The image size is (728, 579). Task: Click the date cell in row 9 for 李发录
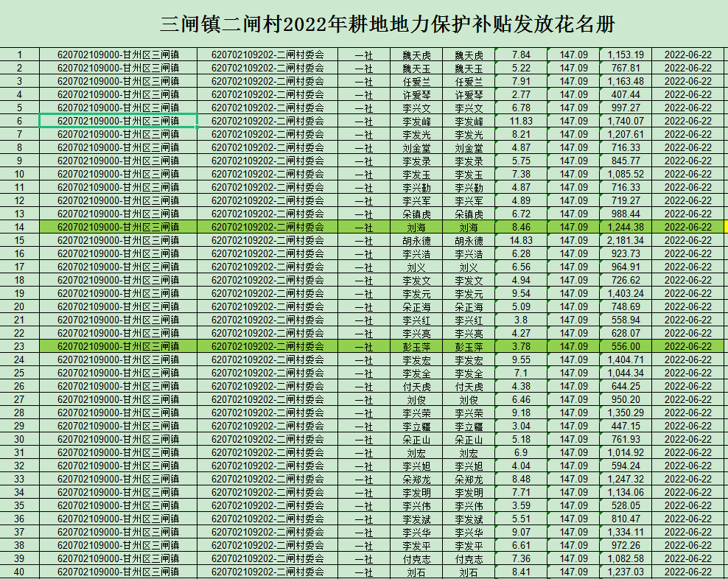(687, 161)
